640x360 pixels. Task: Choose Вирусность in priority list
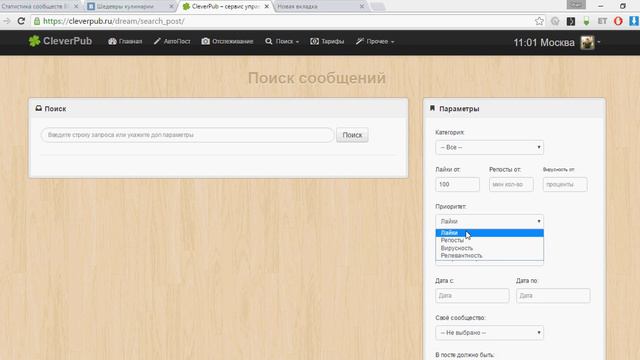(489, 248)
